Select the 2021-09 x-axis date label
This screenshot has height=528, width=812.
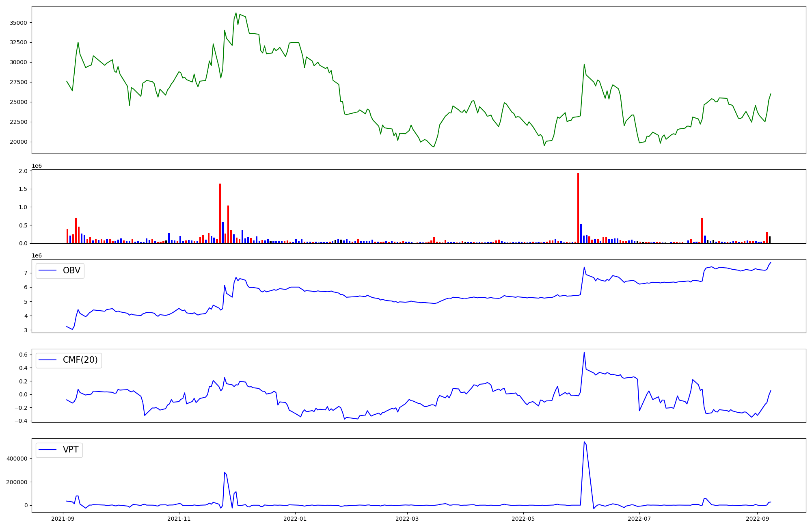63,519
